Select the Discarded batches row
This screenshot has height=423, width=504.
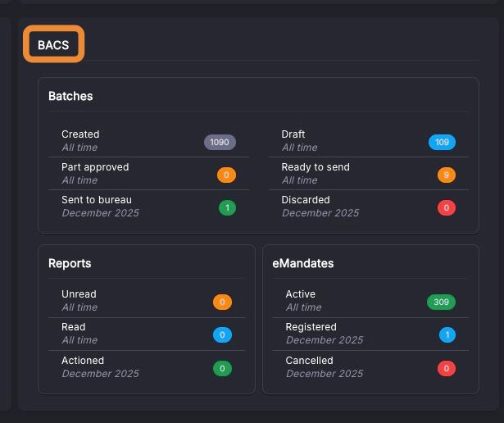(x=369, y=207)
